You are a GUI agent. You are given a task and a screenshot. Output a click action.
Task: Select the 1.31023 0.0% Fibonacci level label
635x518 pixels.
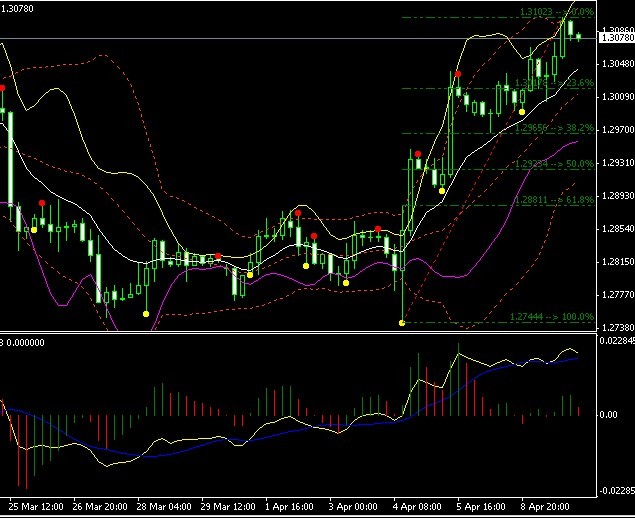[x=557, y=12]
